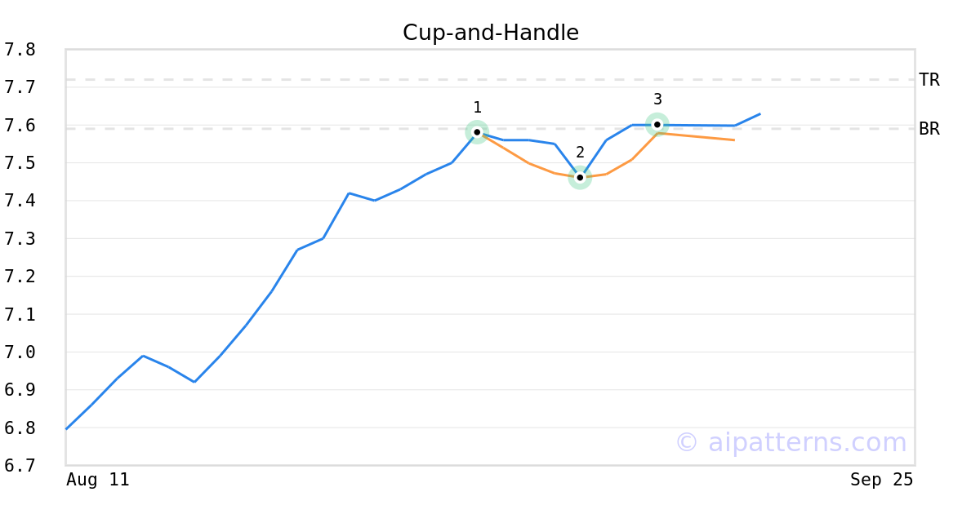Click pattern point marker 2

(580, 177)
